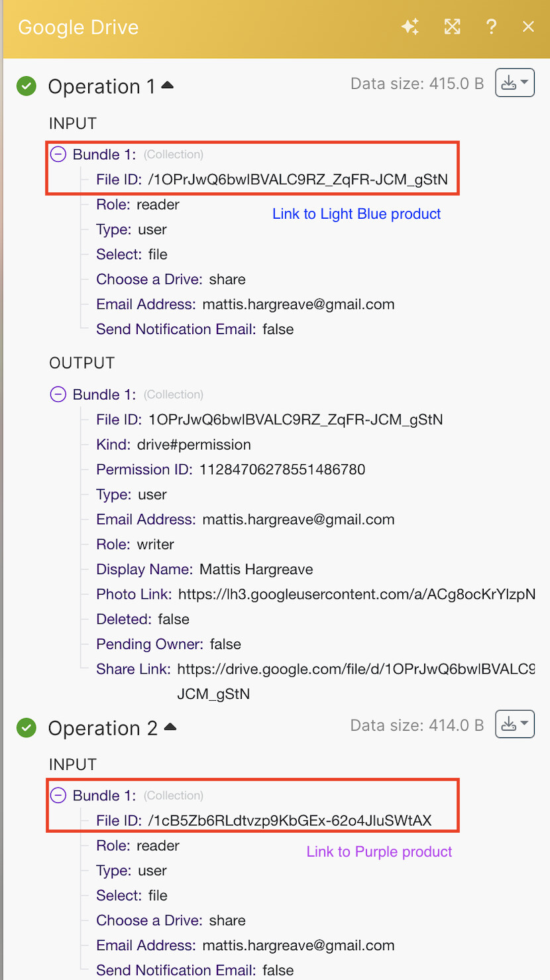
Task: Click the Operation 2 input File ID value
Action: pyautogui.click(x=289, y=821)
